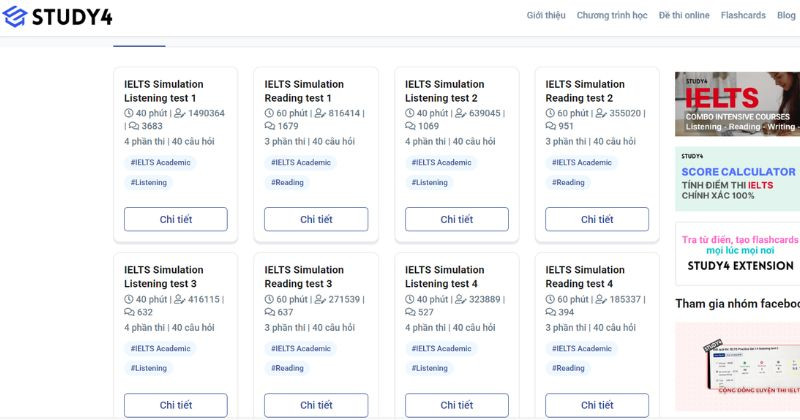The height and width of the screenshot is (420, 800).
Task: Click the STUDY4 logo icon
Action: pyautogui.click(x=15, y=16)
